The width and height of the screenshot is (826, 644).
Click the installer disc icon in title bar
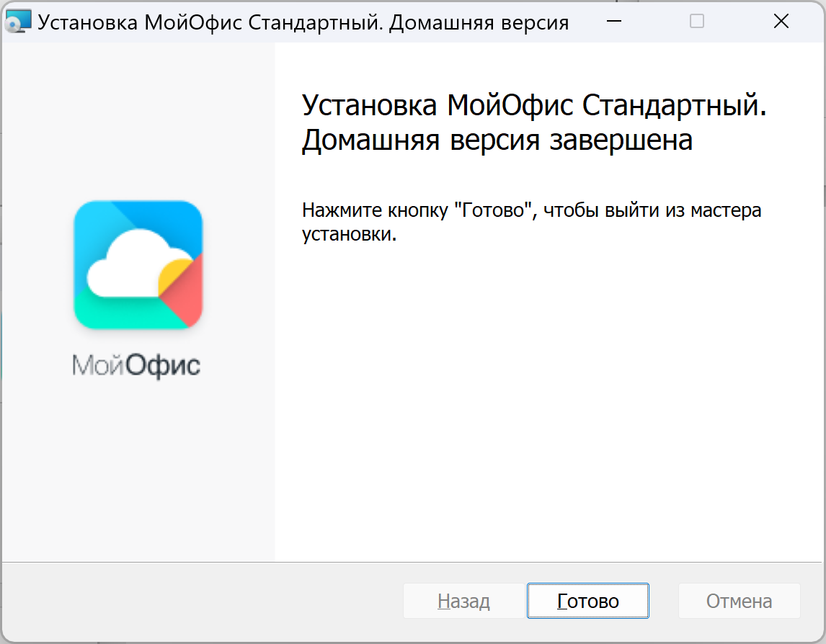pyautogui.click(x=17, y=22)
